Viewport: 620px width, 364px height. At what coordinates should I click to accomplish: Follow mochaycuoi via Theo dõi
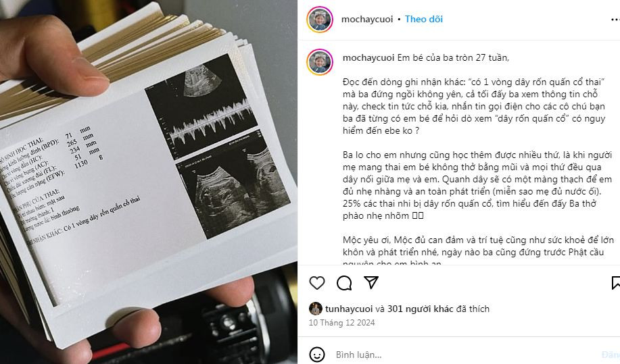click(423, 20)
